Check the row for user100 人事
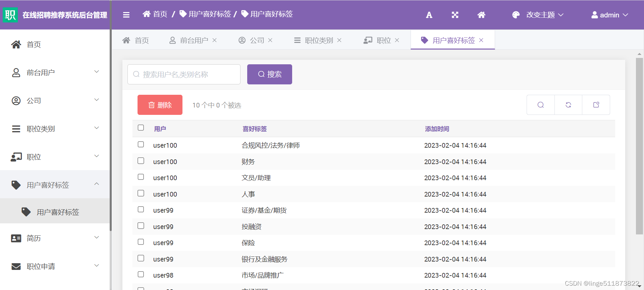644x290 pixels. 141,193
